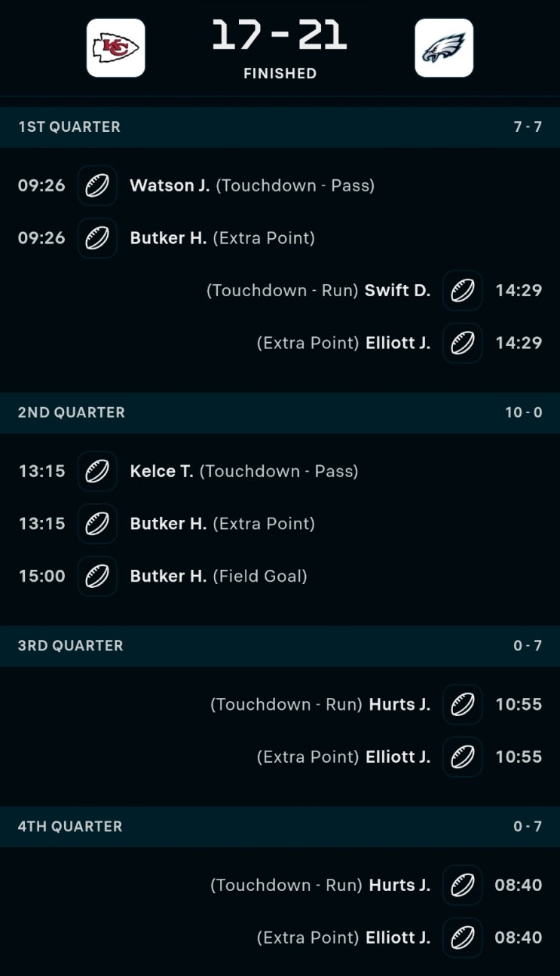
Task: Tap the 17 - 21 final score
Action: click(x=280, y=36)
